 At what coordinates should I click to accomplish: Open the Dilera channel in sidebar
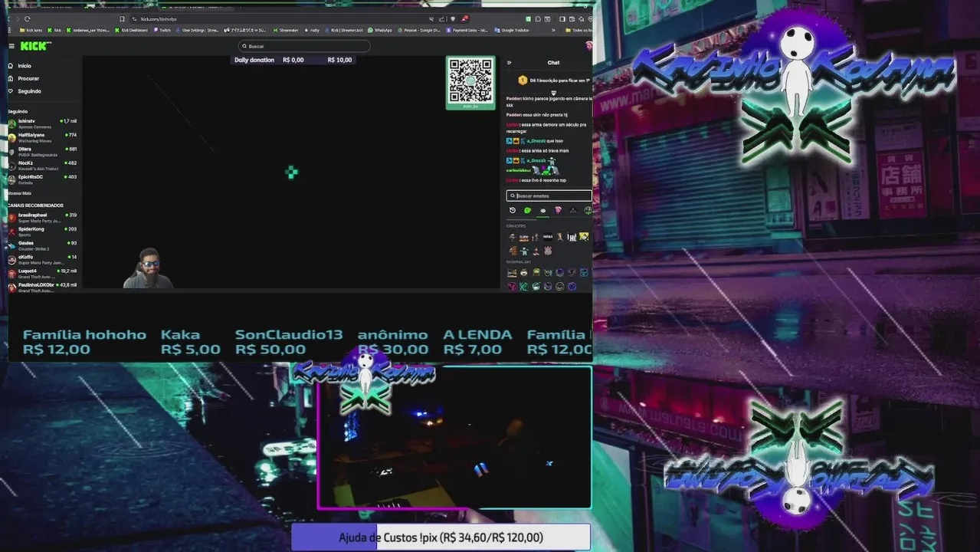pyautogui.click(x=42, y=150)
